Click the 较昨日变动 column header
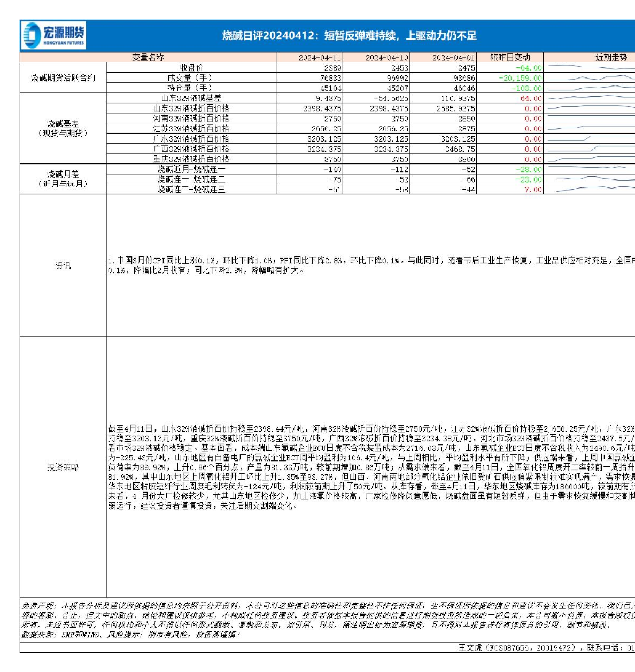The height and width of the screenshot is (672, 635). [x=510, y=57]
